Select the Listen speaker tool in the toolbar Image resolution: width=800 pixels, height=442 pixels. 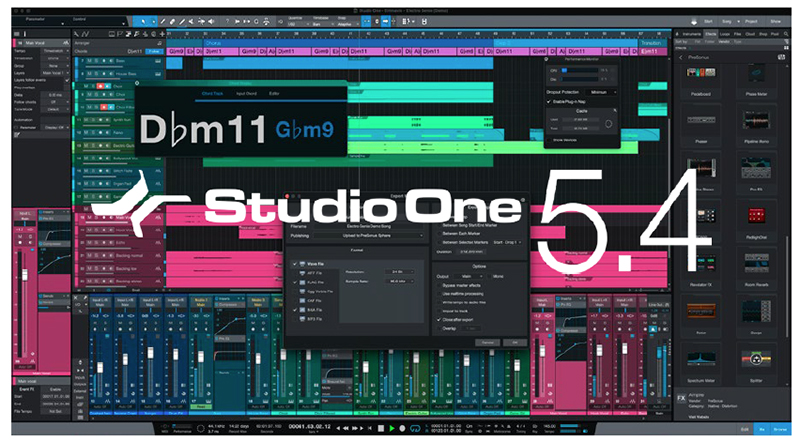pos(211,21)
